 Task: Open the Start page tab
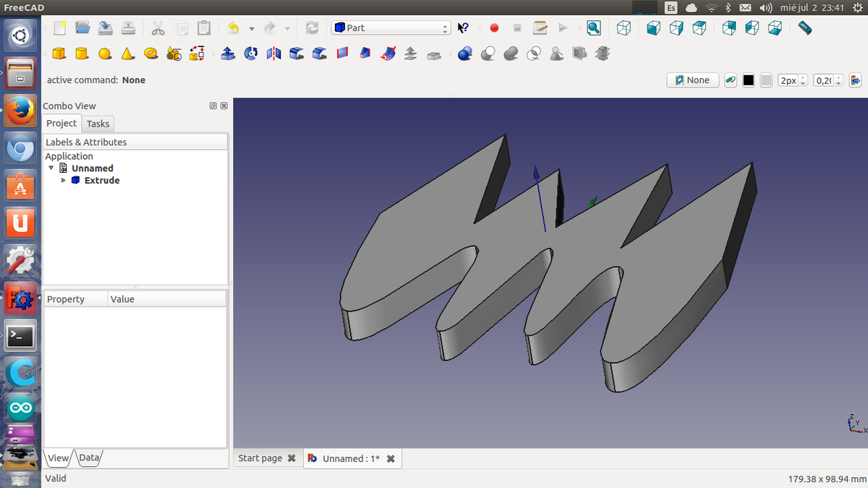(260, 458)
